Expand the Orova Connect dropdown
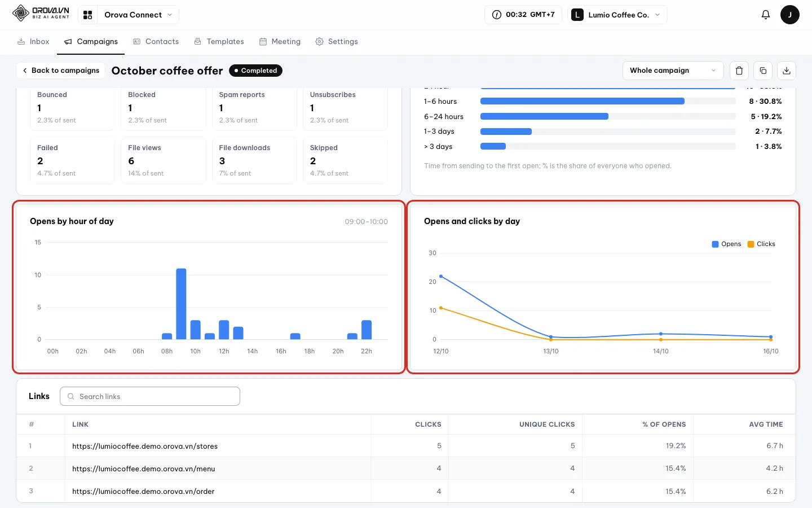This screenshot has height=508, width=812. click(138, 15)
